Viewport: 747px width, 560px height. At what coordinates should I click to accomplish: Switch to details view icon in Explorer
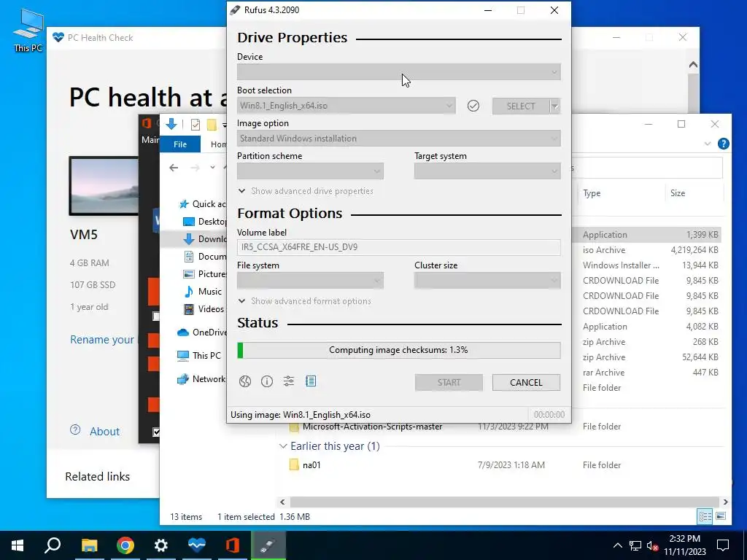coord(705,516)
